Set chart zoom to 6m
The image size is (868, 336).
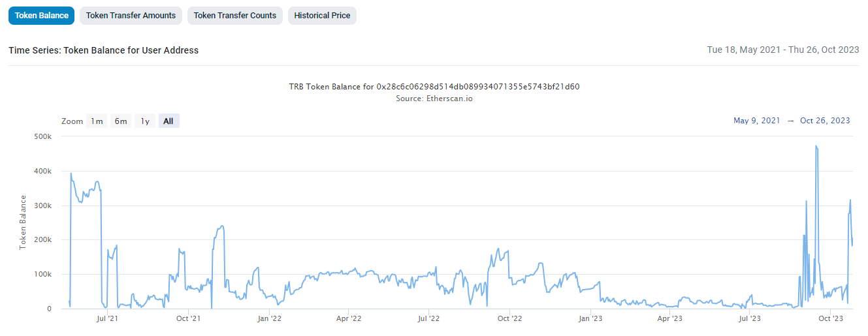[121, 121]
